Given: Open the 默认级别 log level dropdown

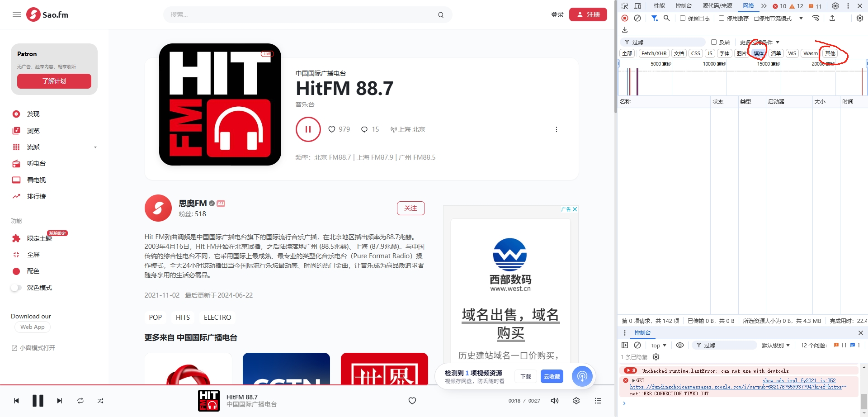Looking at the screenshot, I should coord(776,345).
